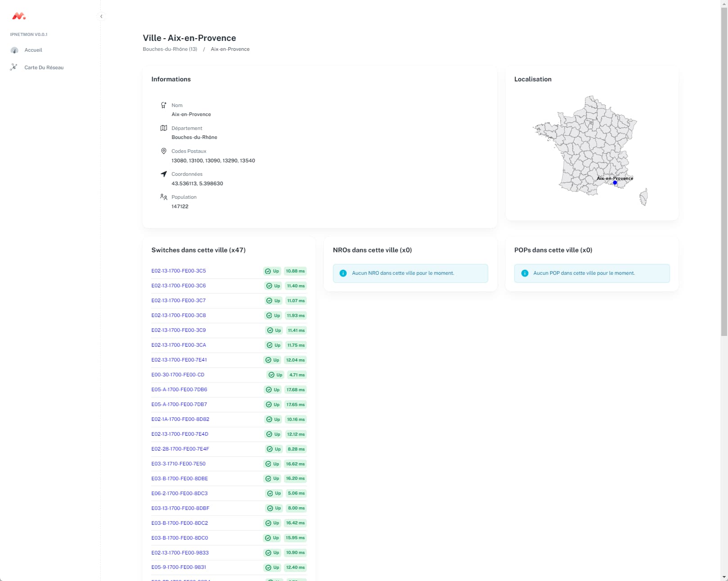Go to Bouches-du-Rhône (13) breadcrumb
This screenshot has width=728, height=581.
[170, 49]
